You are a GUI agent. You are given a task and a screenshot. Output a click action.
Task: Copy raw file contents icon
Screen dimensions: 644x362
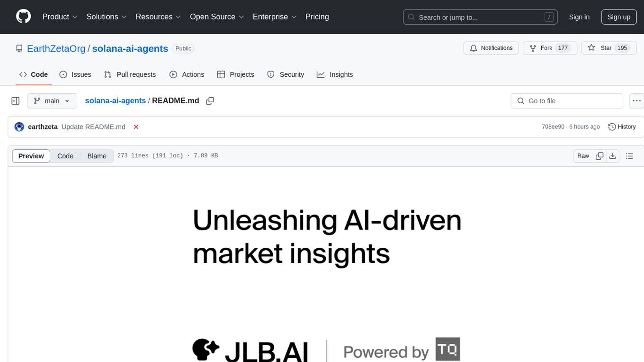click(x=599, y=156)
